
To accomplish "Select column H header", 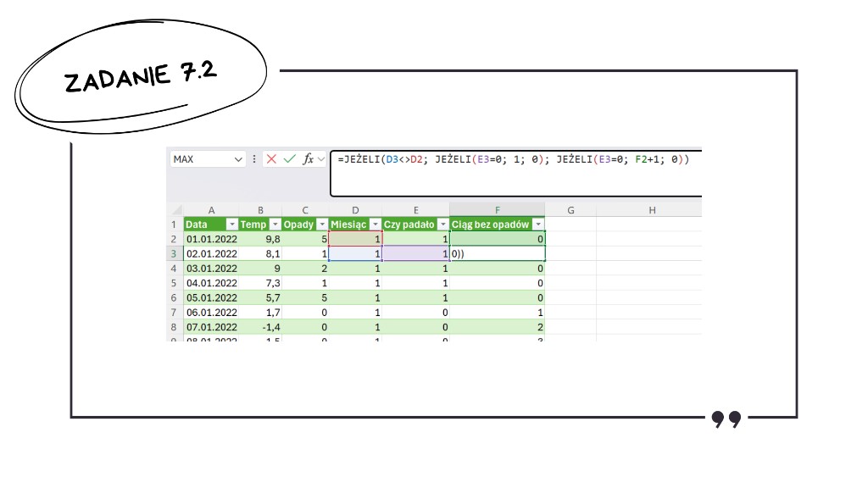I will click(652, 210).
